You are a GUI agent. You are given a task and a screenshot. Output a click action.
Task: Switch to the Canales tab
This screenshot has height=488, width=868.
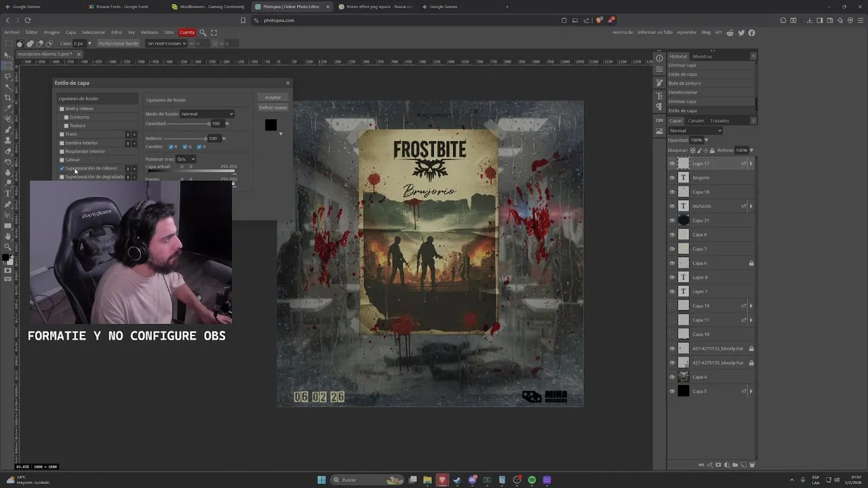coord(696,121)
